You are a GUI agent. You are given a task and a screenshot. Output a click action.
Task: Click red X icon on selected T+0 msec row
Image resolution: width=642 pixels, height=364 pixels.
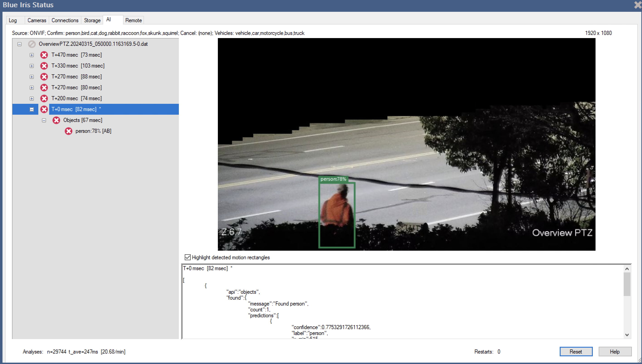pyautogui.click(x=44, y=109)
